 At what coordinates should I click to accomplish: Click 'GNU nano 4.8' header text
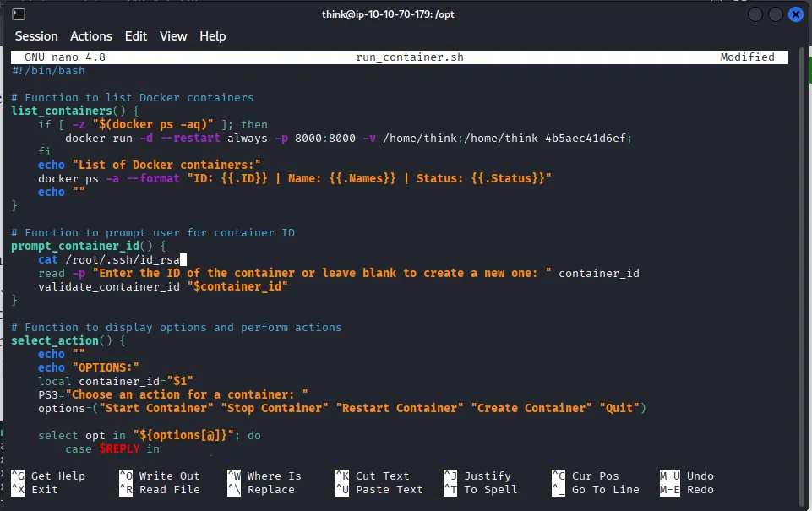(x=65, y=57)
